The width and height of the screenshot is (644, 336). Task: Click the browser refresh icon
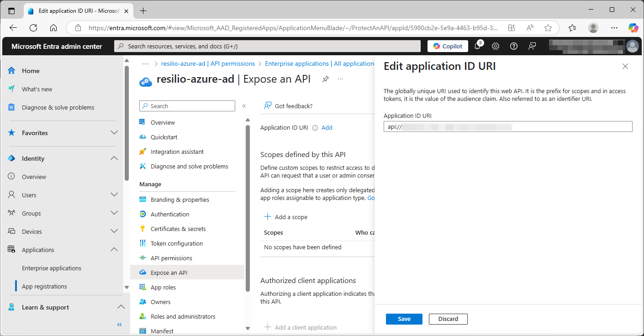pyautogui.click(x=33, y=27)
